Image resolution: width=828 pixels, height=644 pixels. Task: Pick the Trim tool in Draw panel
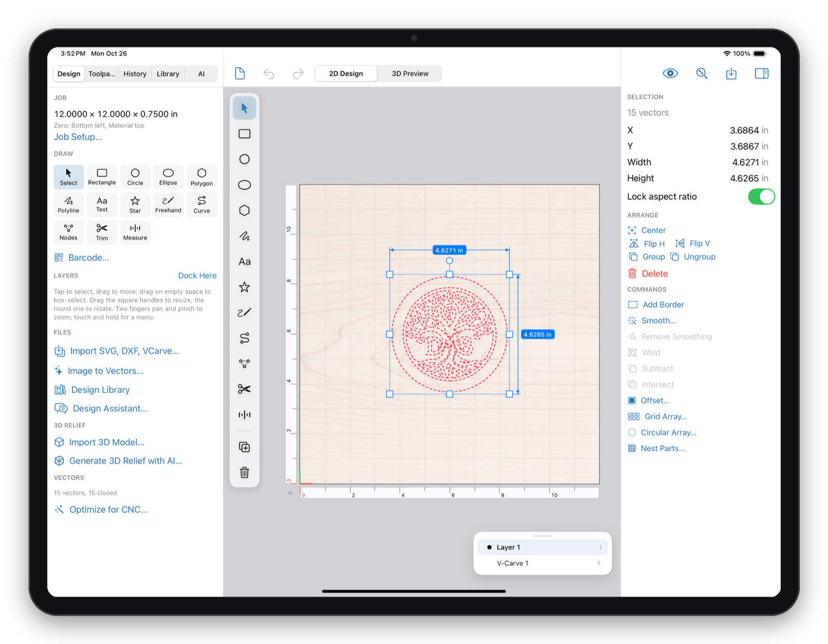(102, 232)
